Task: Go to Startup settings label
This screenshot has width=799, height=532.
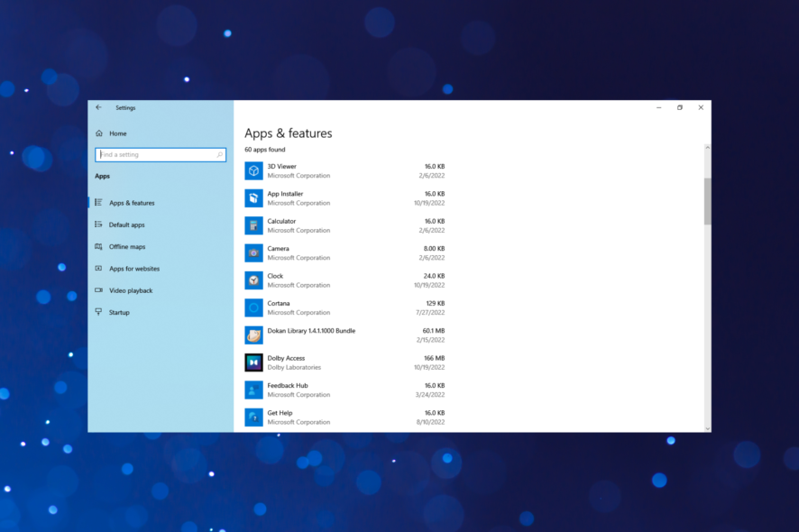Action: click(x=119, y=312)
